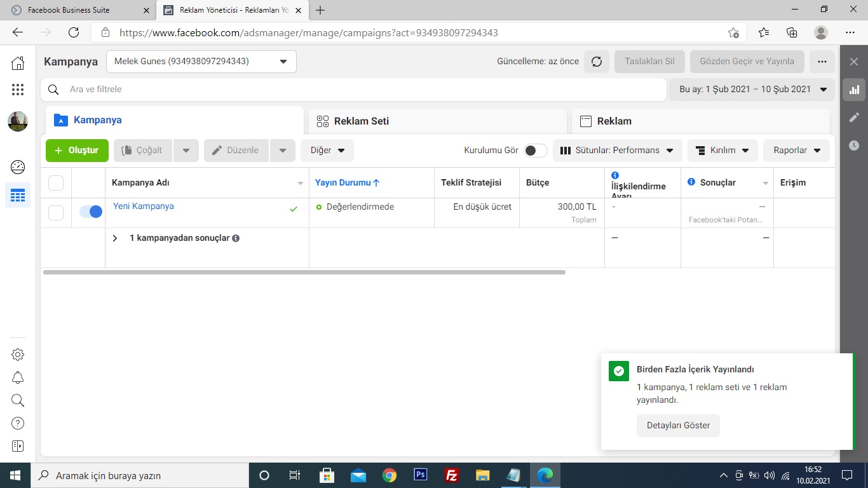Image resolution: width=868 pixels, height=488 pixels.
Task: Select the Reklam Yöneticisi browser tab
Action: click(233, 10)
